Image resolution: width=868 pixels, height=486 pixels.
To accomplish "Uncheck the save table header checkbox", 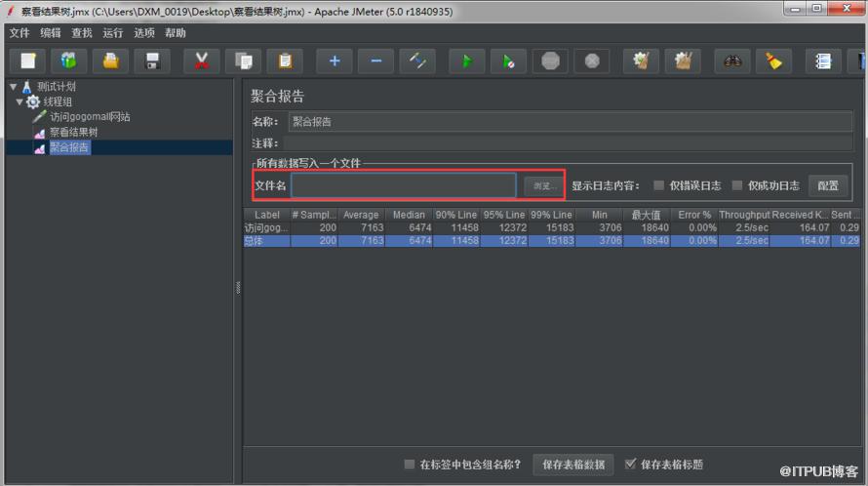I will (630, 465).
